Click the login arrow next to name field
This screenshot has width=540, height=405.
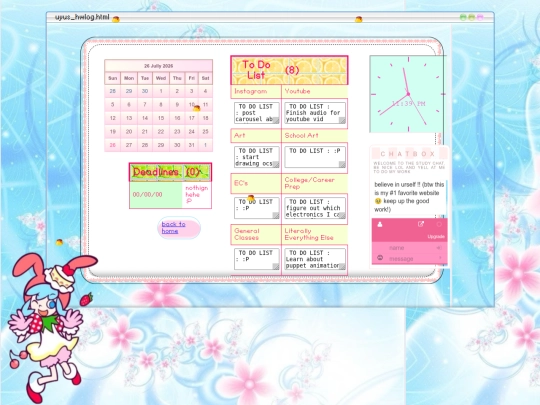pos(439,248)
